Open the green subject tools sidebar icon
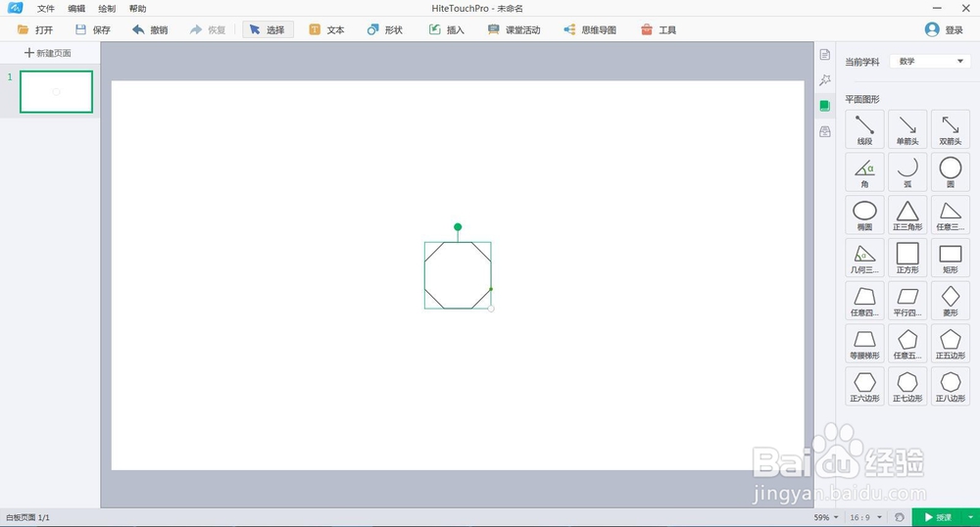This screenshot has height=527, width=980. tap(825, 106)
